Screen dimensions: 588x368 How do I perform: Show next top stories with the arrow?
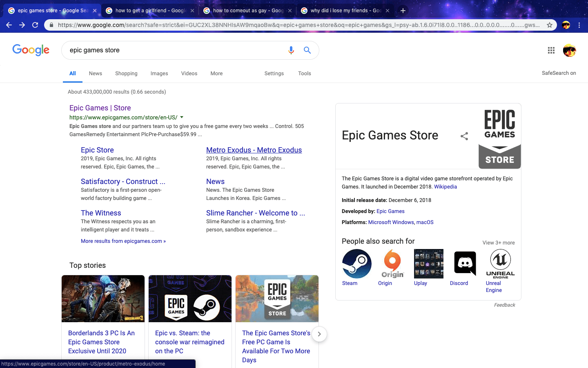click(x=319, y=334)
